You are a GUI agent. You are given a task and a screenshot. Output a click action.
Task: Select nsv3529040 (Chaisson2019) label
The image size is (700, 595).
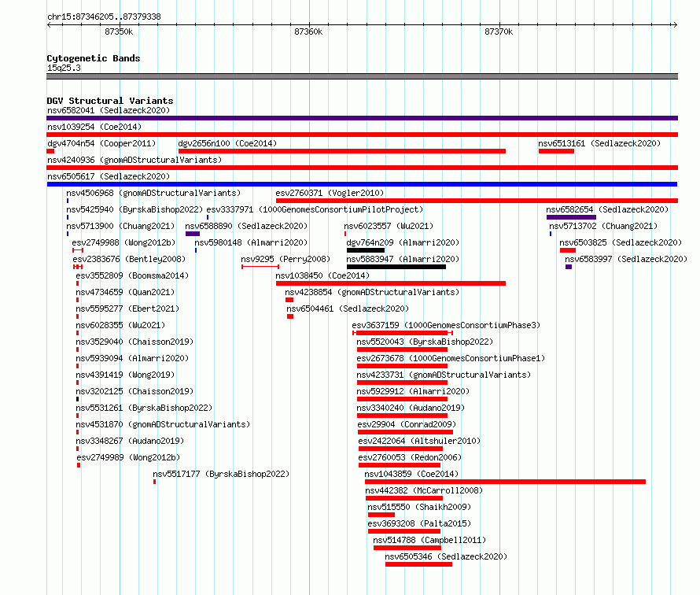point(134,342)
